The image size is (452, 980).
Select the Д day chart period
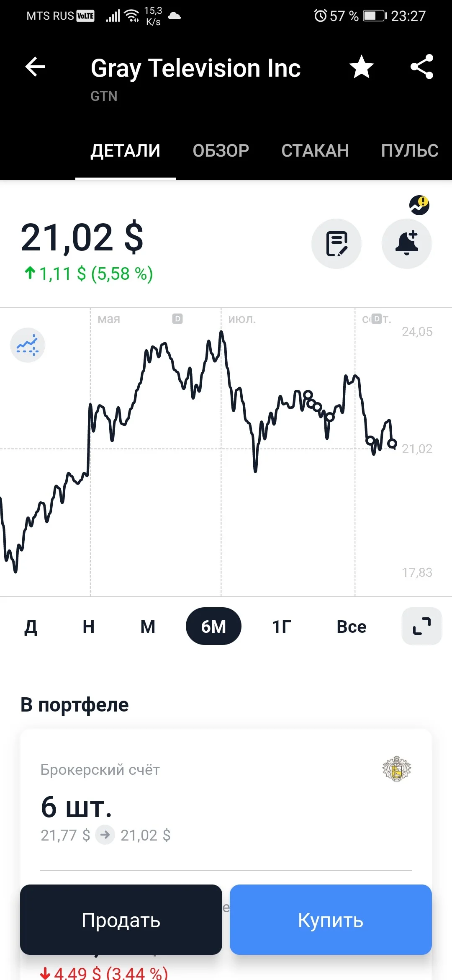pos(31,627)
